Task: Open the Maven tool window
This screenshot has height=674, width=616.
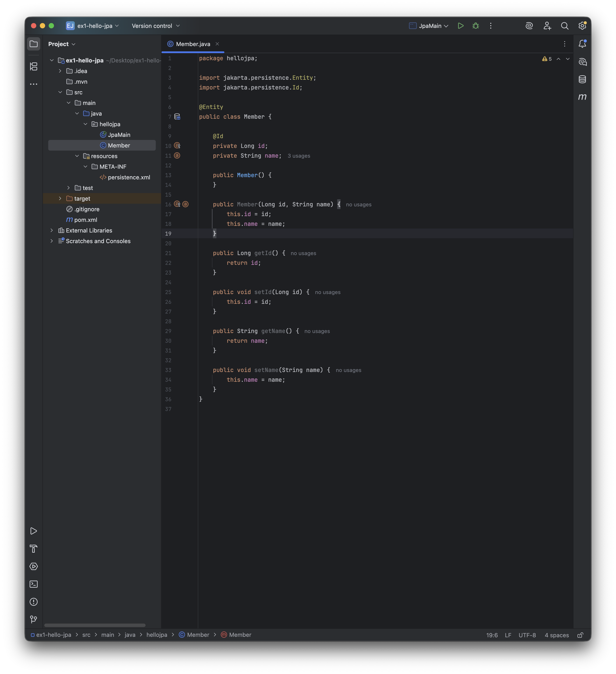Action: (582, 97)
